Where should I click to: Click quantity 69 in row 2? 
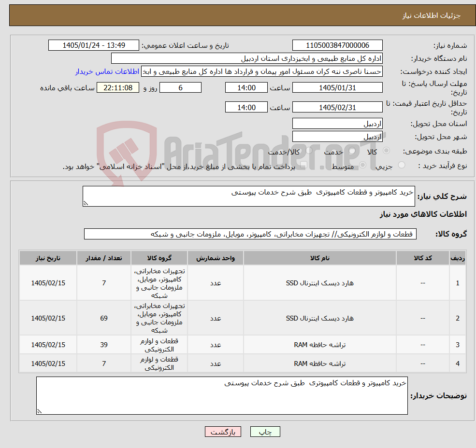coord(104,318)
